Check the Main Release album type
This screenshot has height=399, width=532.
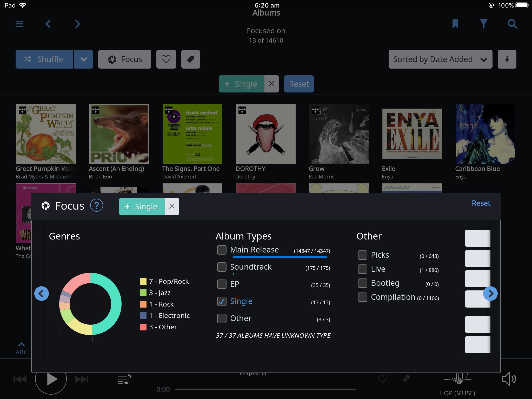click(222, 250)
